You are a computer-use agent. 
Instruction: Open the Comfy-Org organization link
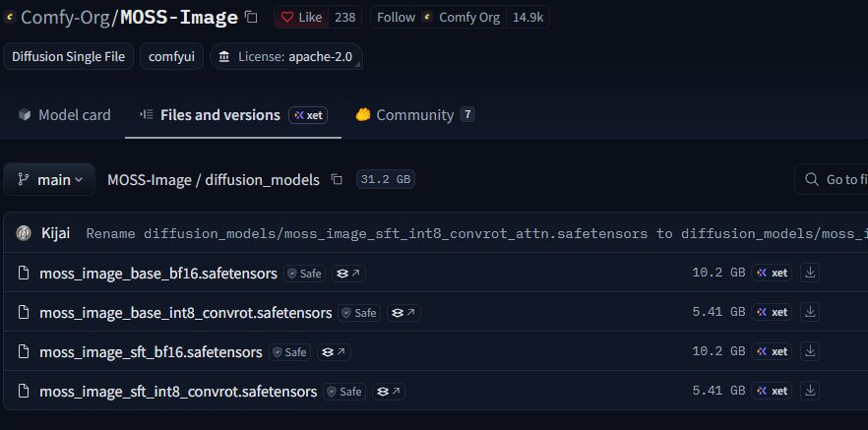tap(65, 18)
